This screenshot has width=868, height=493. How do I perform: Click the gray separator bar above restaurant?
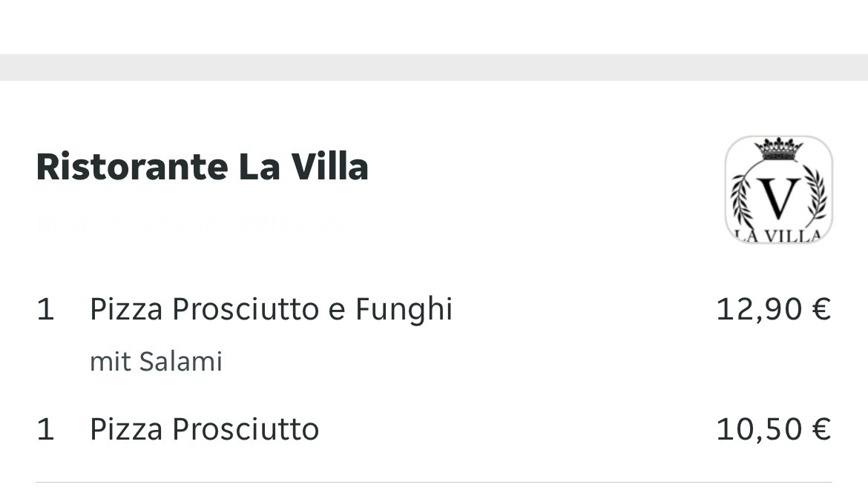(x=434, y=67)
